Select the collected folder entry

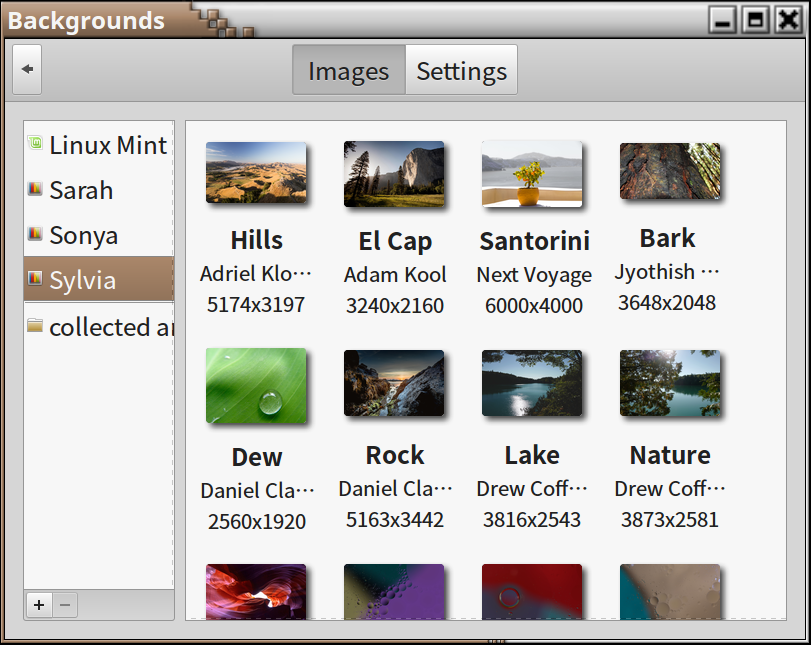coord(99,326)
